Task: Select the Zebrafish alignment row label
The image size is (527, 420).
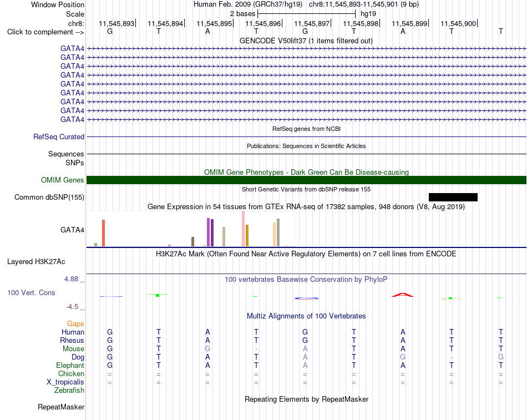Action: (69, 390)
